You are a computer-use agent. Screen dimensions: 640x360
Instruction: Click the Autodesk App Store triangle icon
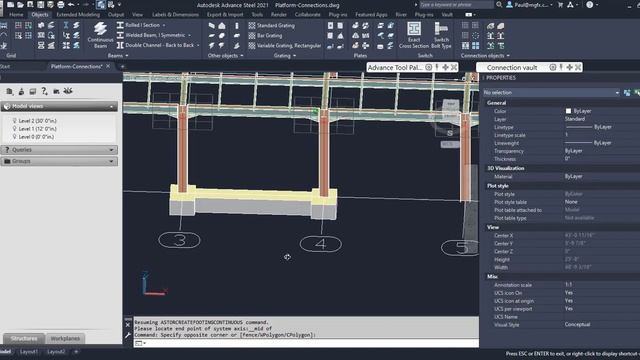tap(570, 5)
